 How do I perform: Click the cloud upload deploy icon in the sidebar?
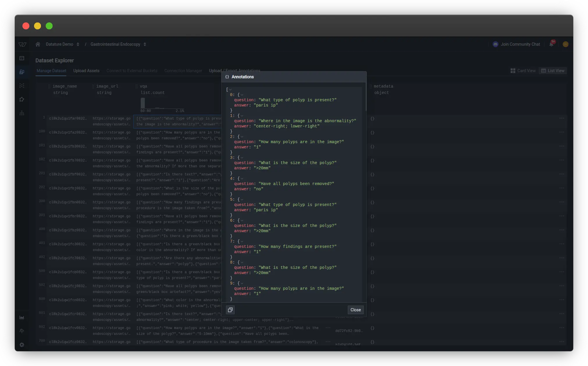tap(22, 331)
